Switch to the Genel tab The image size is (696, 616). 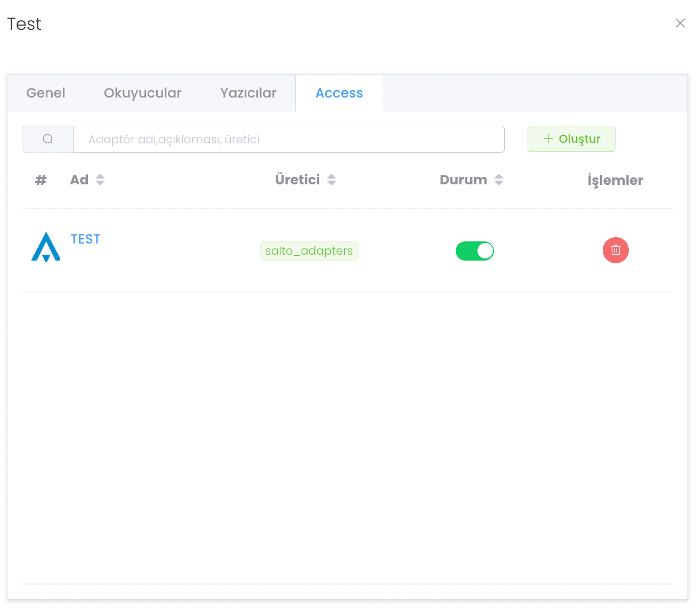click(46, 93)
